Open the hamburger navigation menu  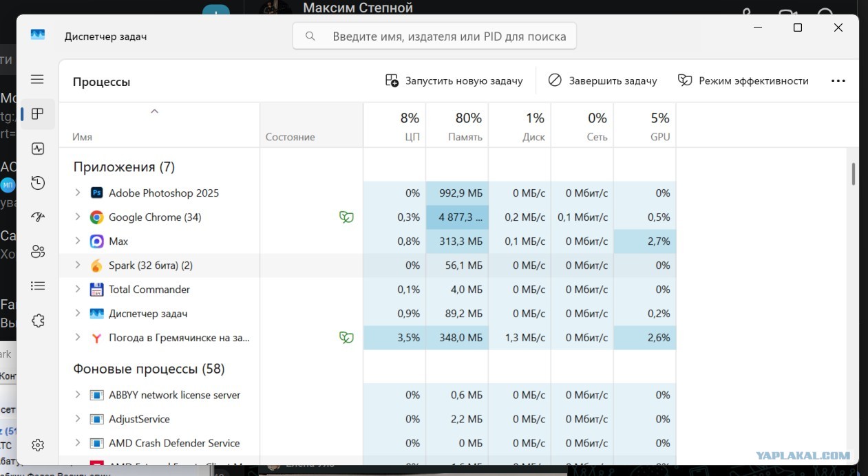tap(37, 80)
